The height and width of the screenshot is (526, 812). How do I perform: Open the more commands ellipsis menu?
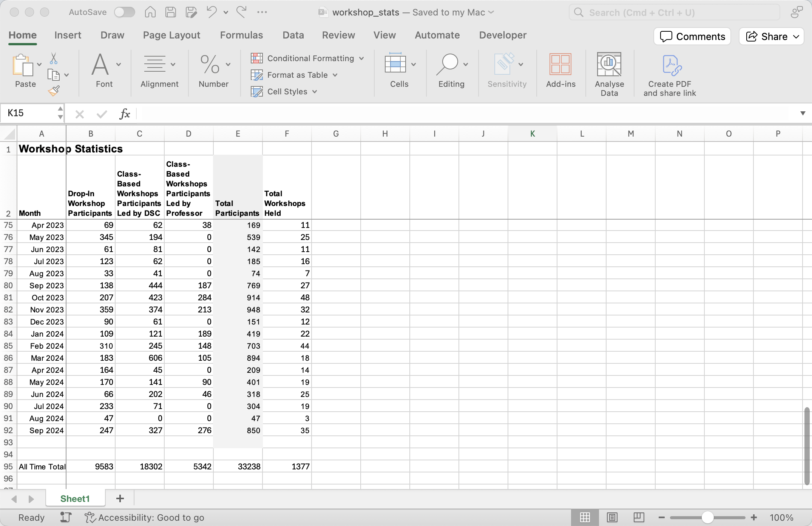tap(262, 12)
